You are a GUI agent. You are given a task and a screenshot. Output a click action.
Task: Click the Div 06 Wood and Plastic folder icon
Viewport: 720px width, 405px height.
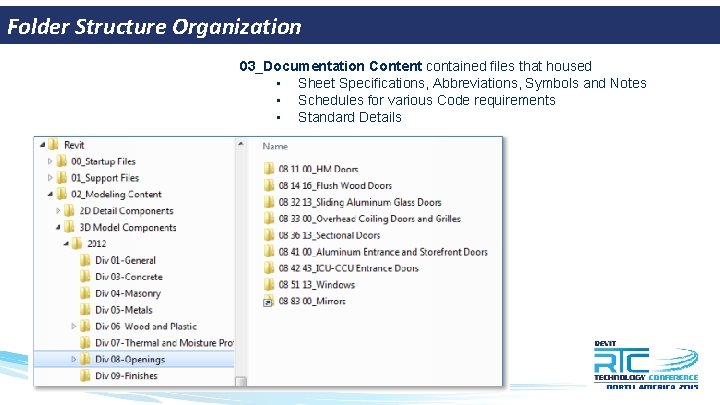click(85, 326)
